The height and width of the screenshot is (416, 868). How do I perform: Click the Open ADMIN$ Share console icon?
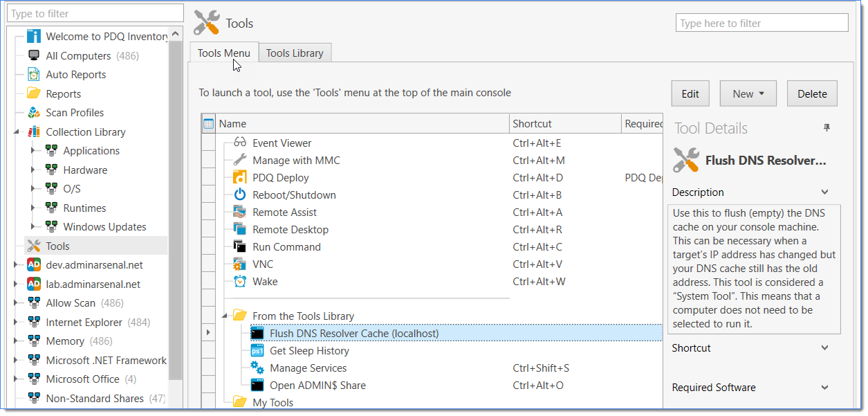coord(257,385)
